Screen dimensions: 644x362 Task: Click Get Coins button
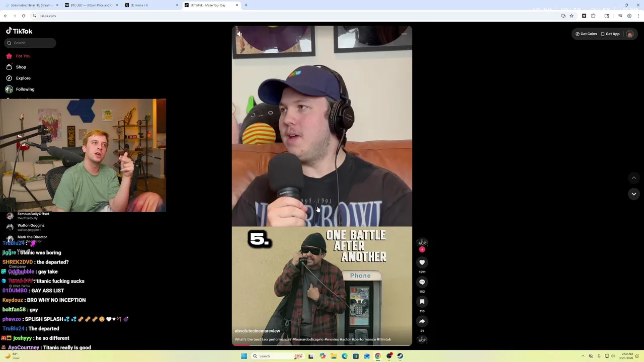tap(586, 34)
